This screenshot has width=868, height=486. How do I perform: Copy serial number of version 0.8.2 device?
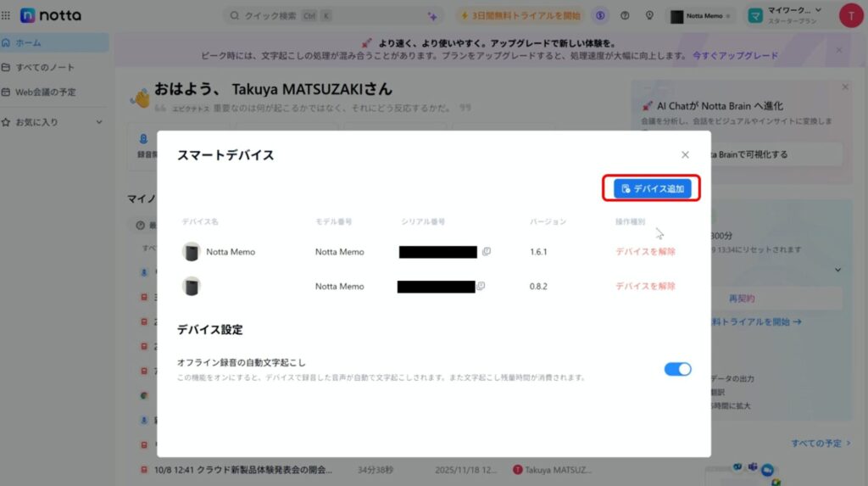click(481, 287)
